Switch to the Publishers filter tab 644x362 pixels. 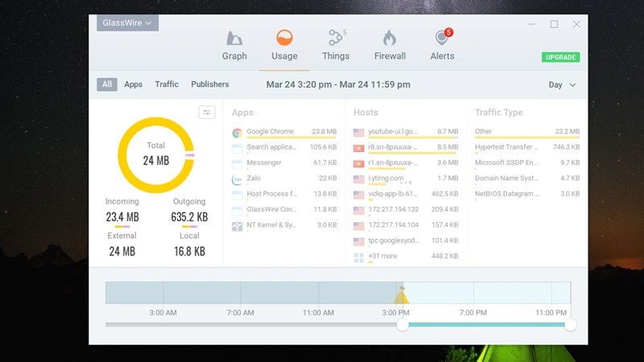point(210,84)
